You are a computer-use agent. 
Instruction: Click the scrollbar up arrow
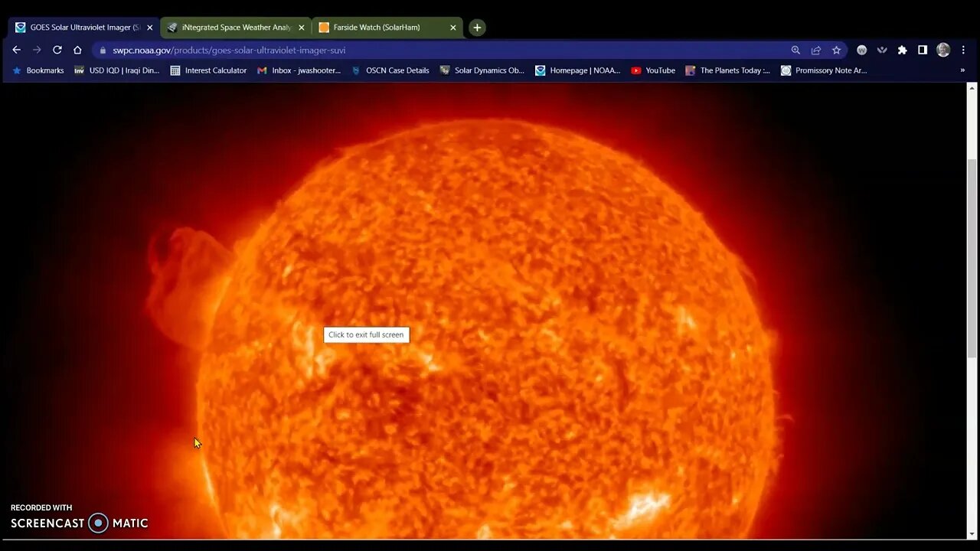click(972, 88)
